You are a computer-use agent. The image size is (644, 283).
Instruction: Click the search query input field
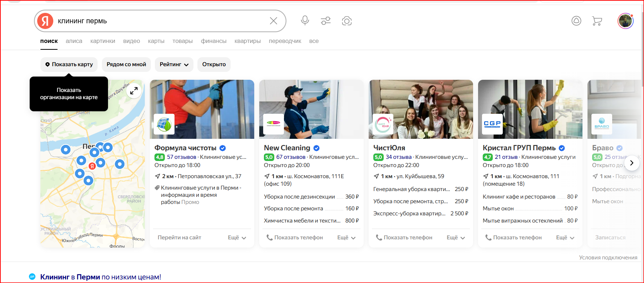pyautogui.click(x=161, y=21)
